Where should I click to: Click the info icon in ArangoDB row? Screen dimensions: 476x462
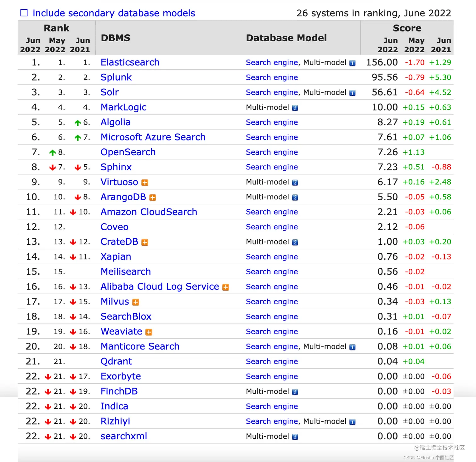(295, 197)
